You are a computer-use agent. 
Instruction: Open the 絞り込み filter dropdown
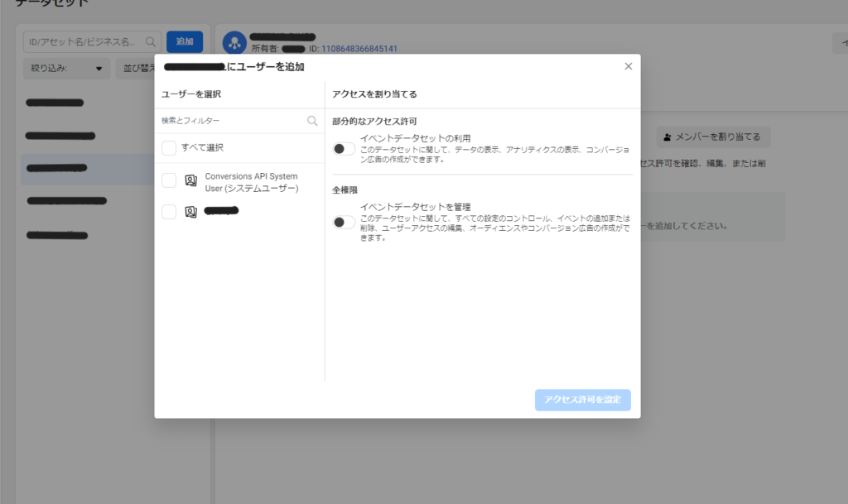pyautogui.click(x=66, y=69)
